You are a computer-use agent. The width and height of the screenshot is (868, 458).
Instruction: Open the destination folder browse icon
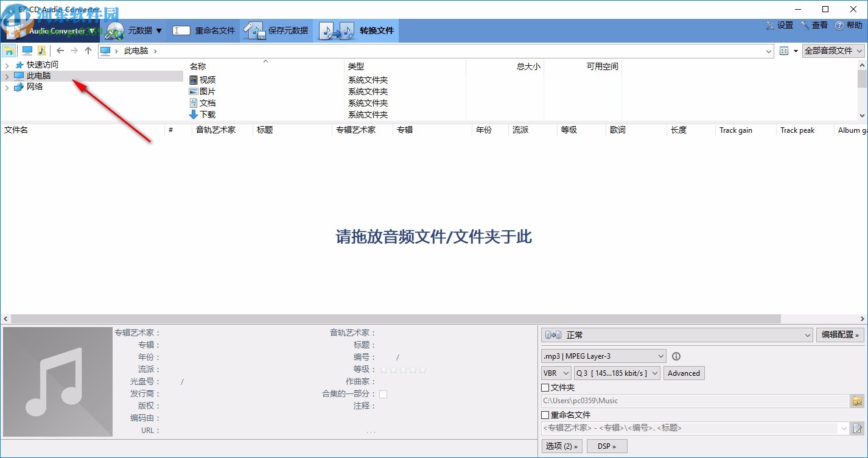[856, 401]
